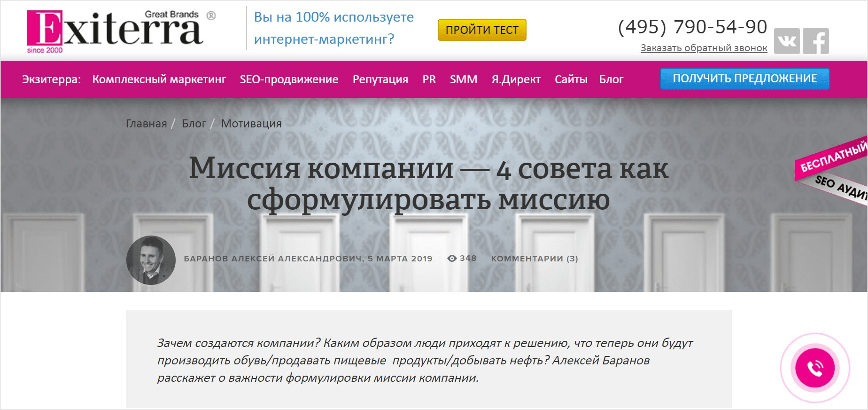
Task: Click author name Баранов Алексей Александрович
Action: [x=273, y=259]
